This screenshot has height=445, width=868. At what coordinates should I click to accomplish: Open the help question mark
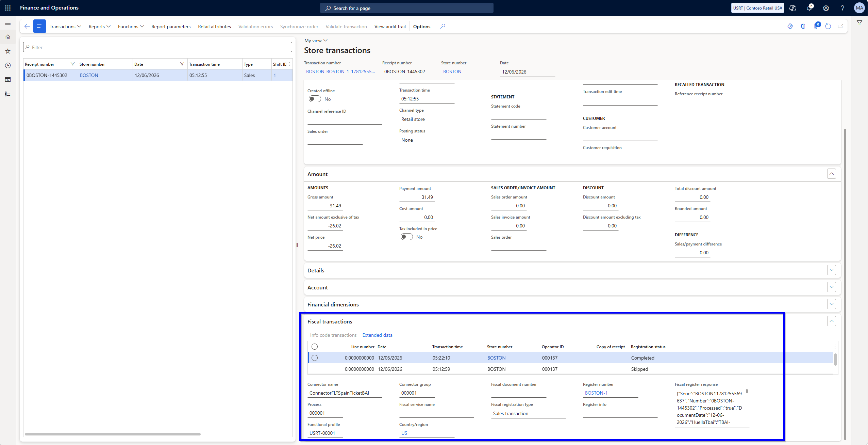[x=842, y=8]
